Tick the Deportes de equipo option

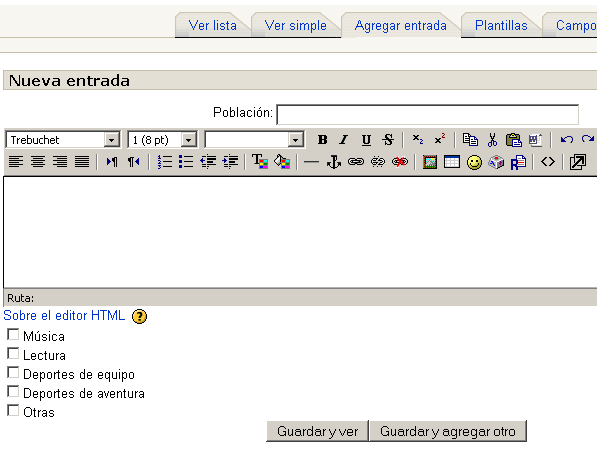click(13, 373)
